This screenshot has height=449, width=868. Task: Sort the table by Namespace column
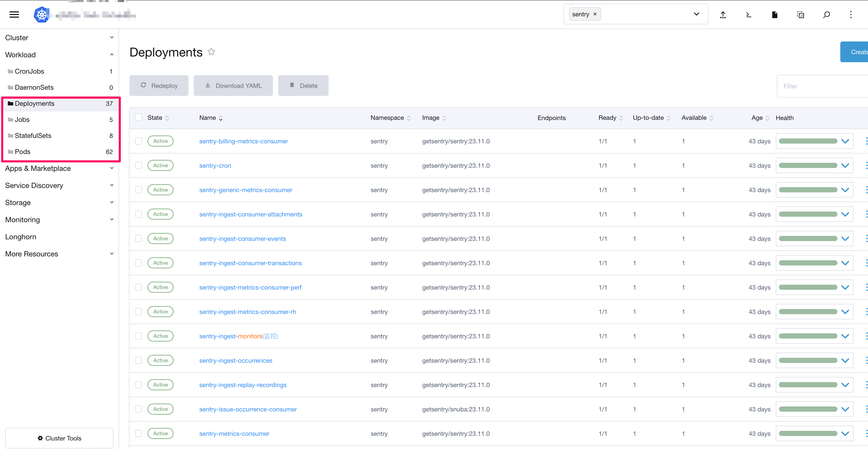390,118
